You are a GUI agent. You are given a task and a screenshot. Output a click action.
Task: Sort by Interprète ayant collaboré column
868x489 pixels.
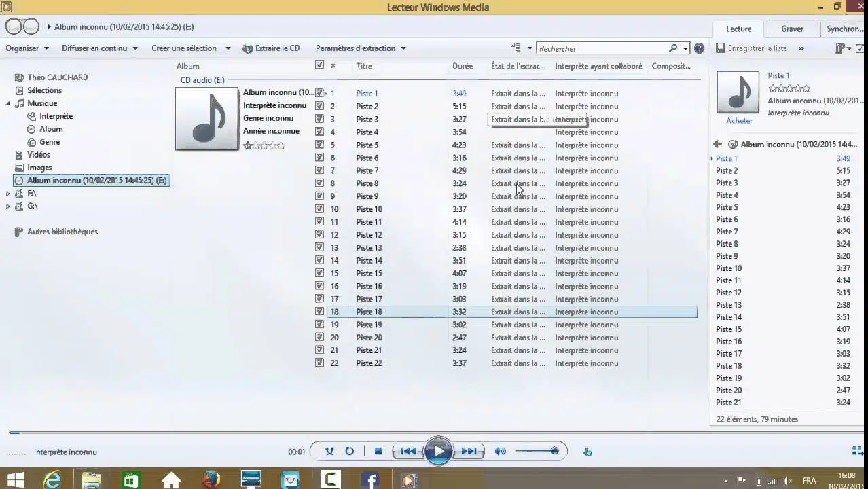[598, 66]
